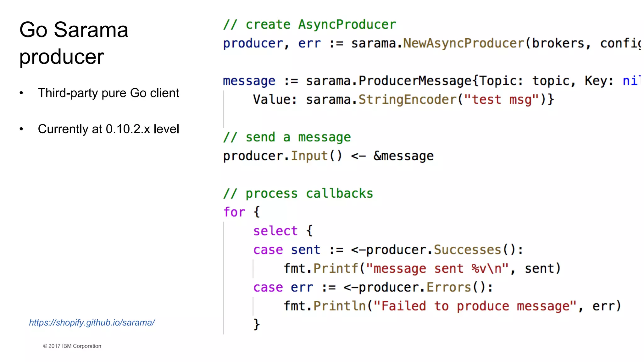Click the "test msg" string literal
The width and height of the screenshot is (644, 362).
click(501, 100)
